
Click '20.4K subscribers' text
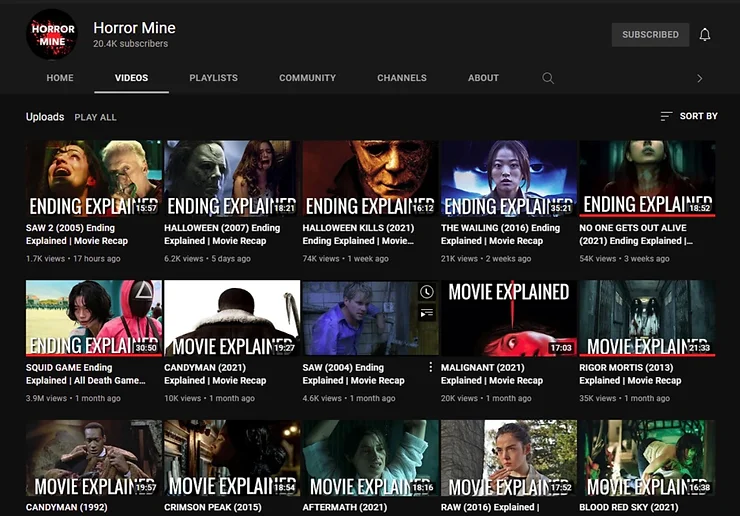pyautogui.click(x=130, y=44)
